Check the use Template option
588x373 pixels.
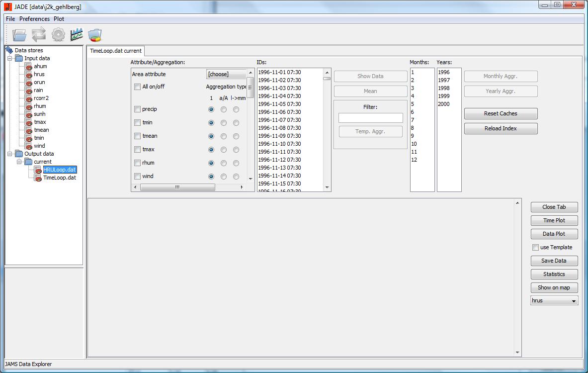535,247
